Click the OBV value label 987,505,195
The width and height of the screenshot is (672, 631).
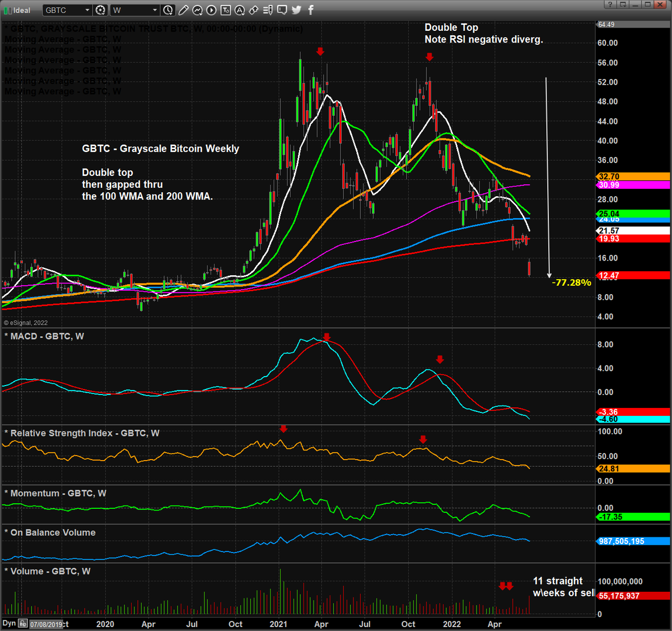633,541
